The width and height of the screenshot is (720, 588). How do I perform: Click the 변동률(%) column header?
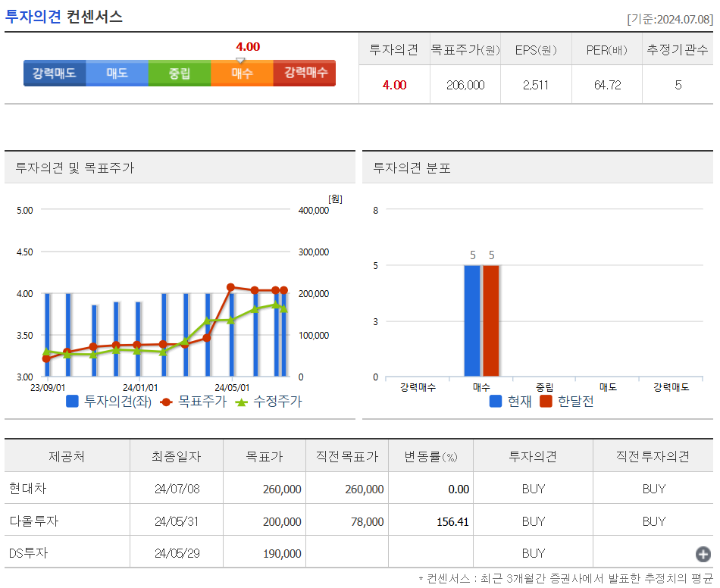tap(430, 456)
